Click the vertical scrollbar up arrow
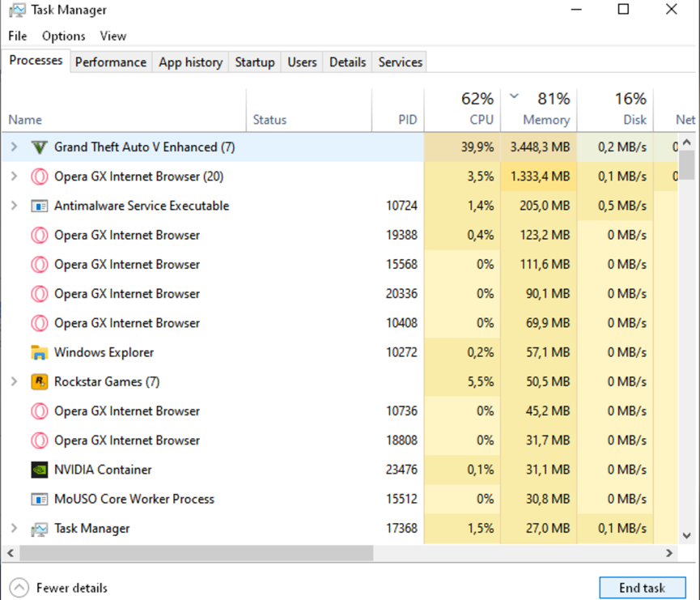Viewport: 700px width, 600px height. point(687,142)
